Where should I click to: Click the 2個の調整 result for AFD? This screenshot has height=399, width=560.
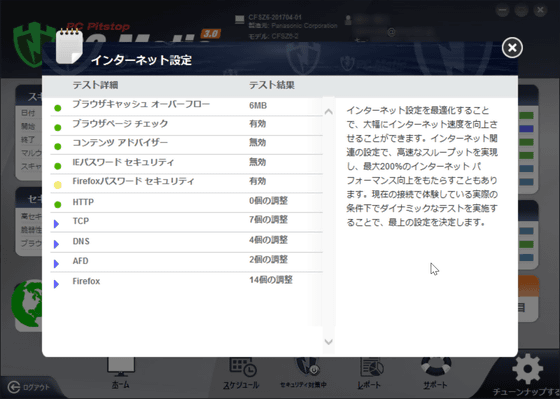[268, 259]
